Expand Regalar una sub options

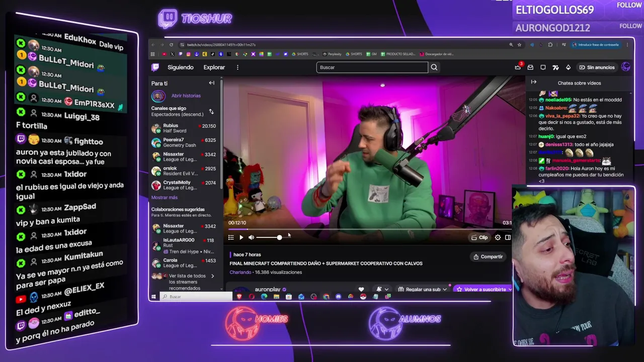pos(445,290)
